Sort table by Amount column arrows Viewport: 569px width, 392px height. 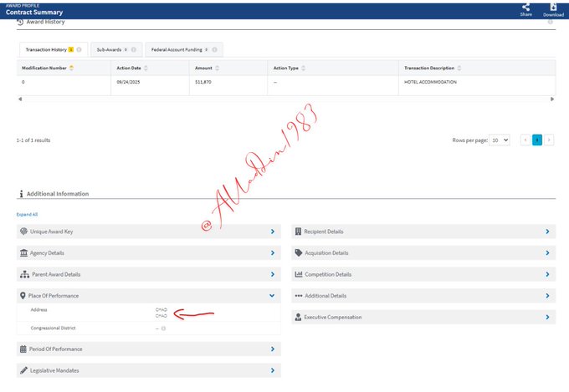[x=218, y=68]
